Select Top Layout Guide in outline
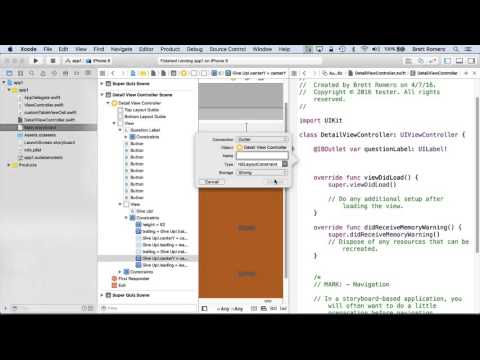Image resolution: width=480 pixels, height=360 pixels. click(x=141, y=110)
